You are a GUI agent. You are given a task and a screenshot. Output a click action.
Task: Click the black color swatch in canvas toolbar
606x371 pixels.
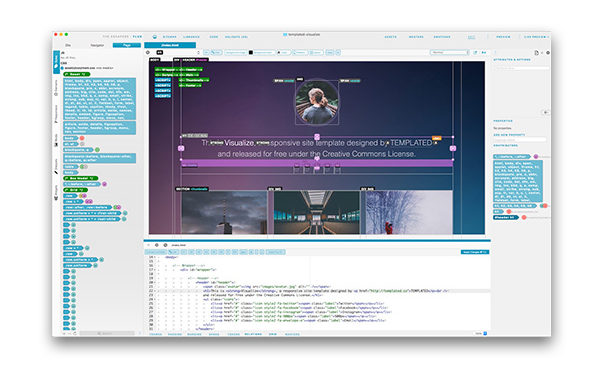click(x=251, y=52)
